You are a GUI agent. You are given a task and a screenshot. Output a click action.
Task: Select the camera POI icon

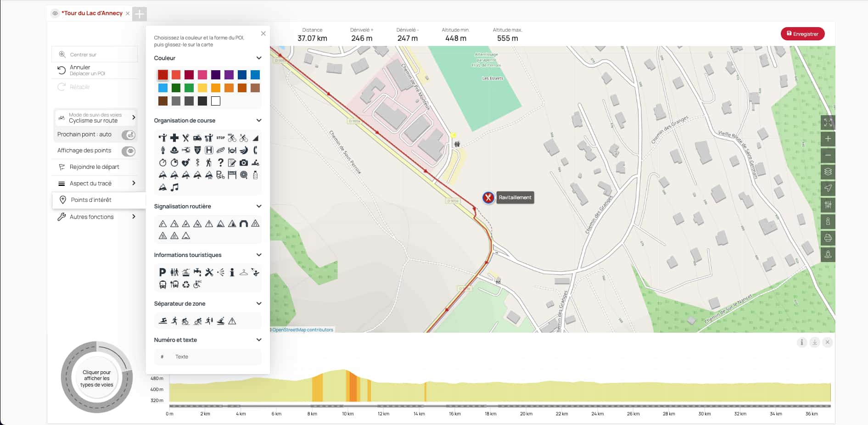tap(244, 162)
